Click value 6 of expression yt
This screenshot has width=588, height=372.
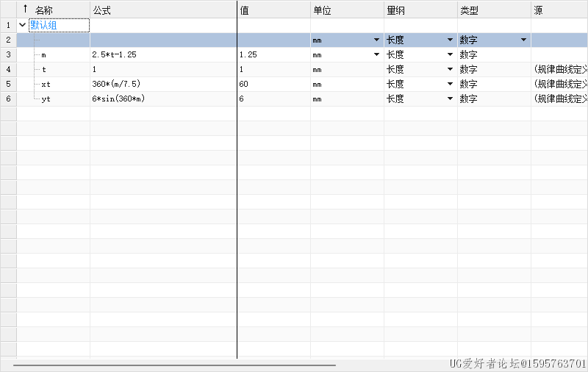point(242,99)
